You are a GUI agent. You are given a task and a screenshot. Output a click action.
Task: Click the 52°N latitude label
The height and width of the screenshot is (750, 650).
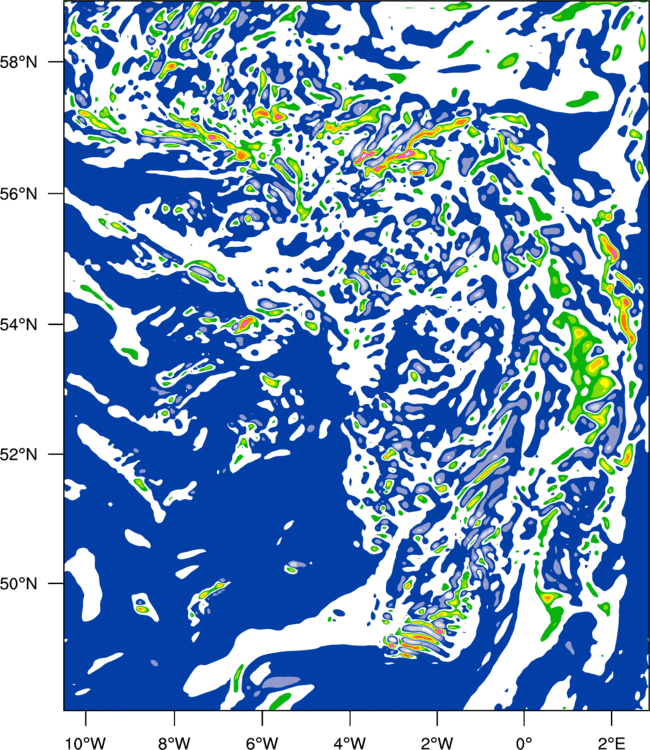tap(19, 454)
